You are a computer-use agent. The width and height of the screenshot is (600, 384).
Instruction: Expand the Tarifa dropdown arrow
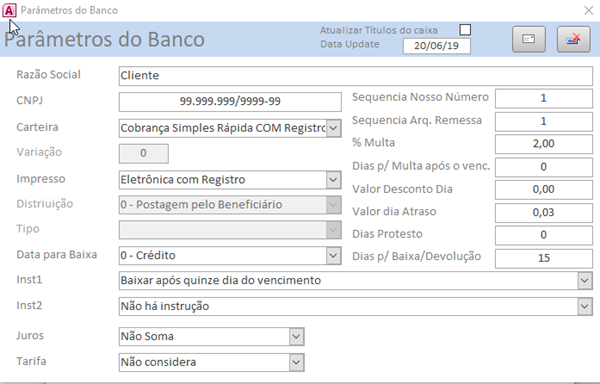[x=296, y=362]
